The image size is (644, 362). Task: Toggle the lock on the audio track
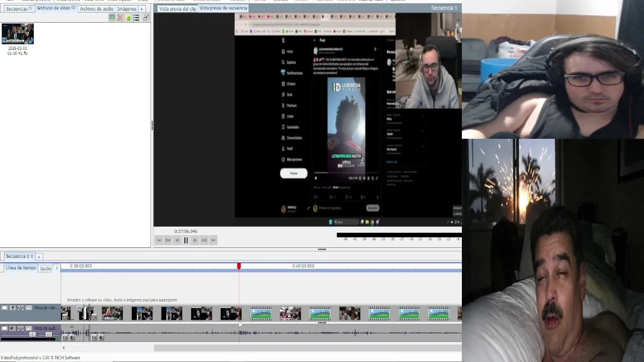[x=29, y=328]
